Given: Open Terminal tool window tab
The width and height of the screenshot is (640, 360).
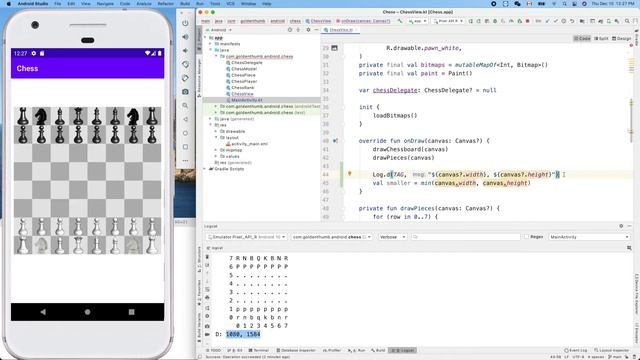Looking at the screenshot, I should [x=259, y=350].
